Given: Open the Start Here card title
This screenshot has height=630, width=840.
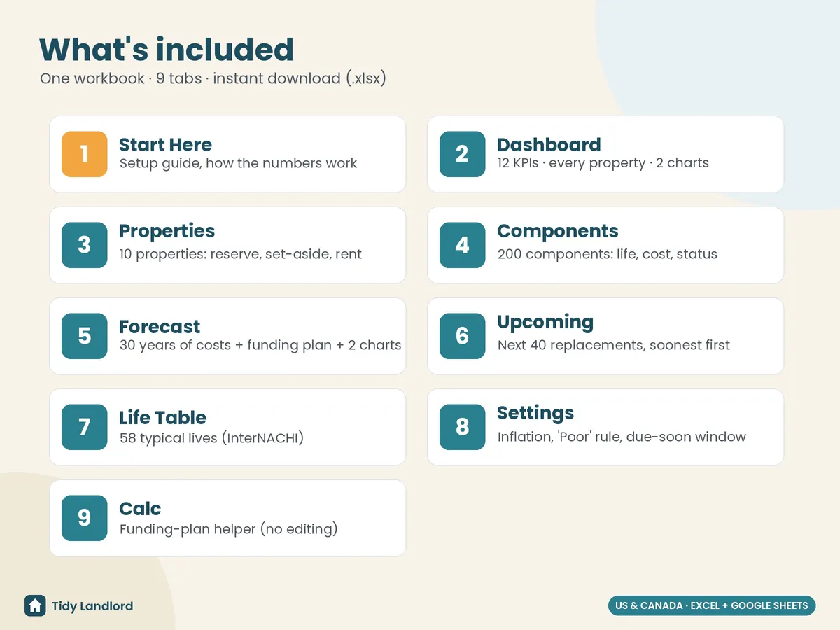Looking at the screenshot, I should (165, 145).
